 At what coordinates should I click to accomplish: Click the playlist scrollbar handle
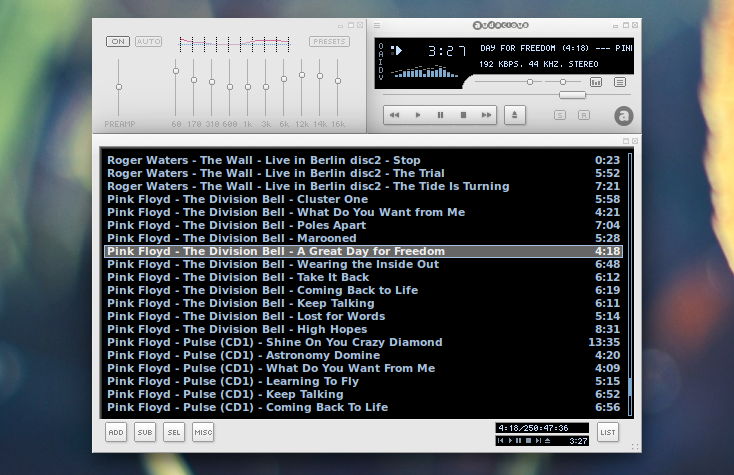[x=630, y=388]
